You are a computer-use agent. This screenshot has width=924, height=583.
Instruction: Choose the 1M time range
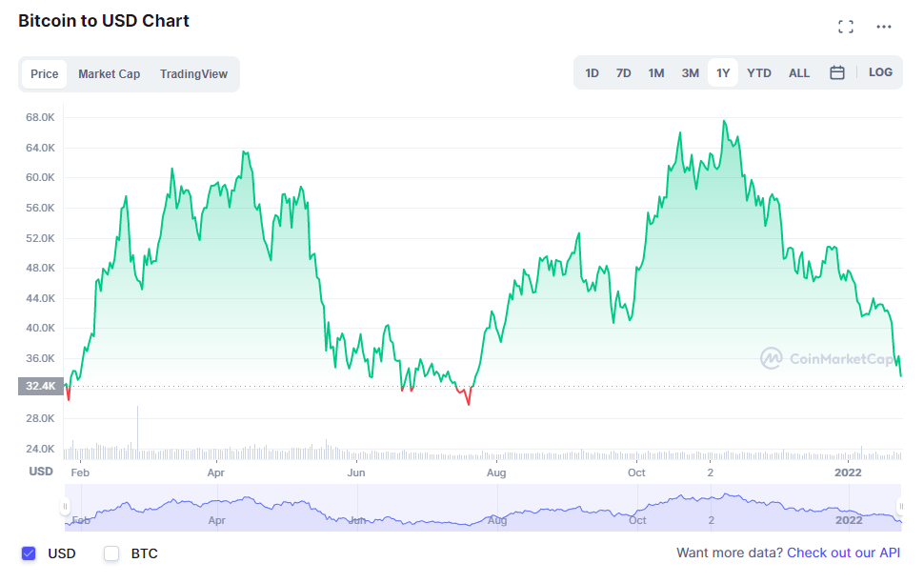coord(655,73)
